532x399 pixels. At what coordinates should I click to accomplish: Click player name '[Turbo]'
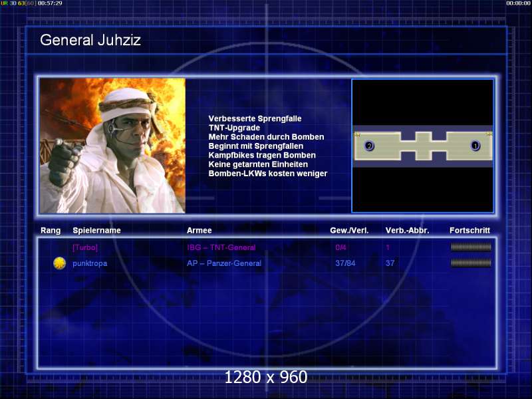[x=85, y=247]
